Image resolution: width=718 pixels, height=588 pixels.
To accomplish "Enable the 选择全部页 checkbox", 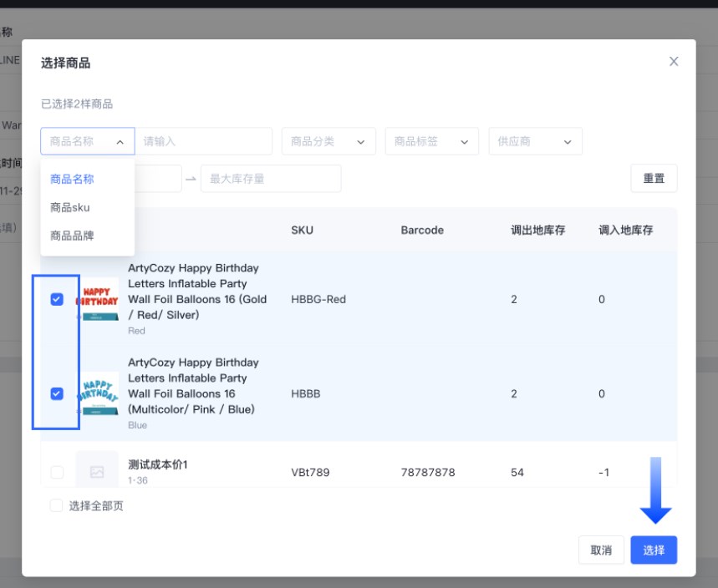I will click(x=55, y=505).
